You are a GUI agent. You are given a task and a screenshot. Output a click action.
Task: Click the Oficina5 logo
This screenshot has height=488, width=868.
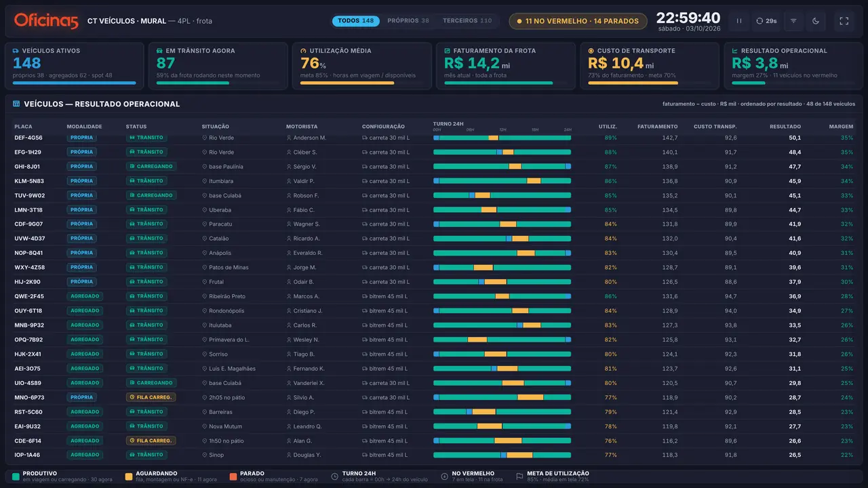[46, 21]
